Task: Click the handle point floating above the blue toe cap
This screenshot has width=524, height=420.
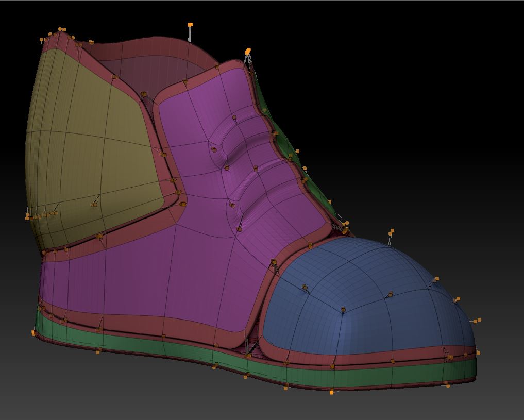Action: tap(391, 231)
